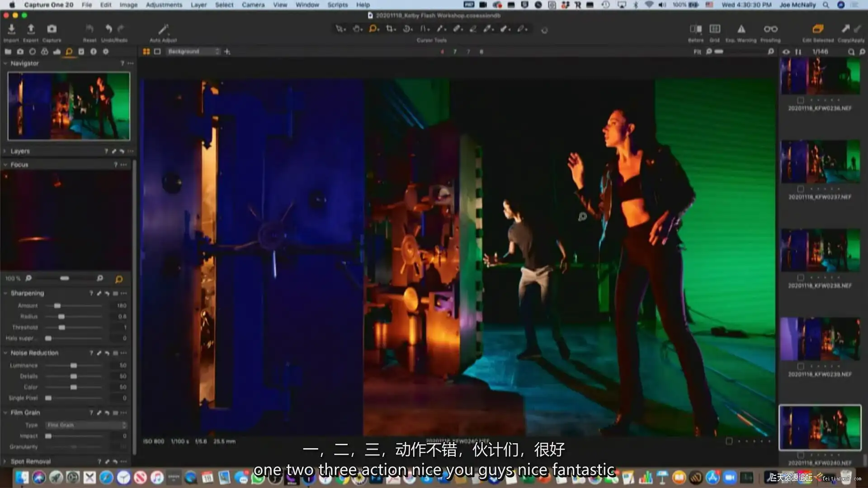Toggle Edit Selected variants icon
Viewport: 868px width, 488px height.
click(x=818, y=29)
